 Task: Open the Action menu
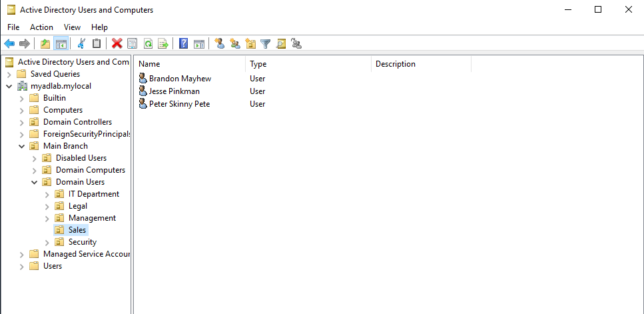(x=41, y=27)
